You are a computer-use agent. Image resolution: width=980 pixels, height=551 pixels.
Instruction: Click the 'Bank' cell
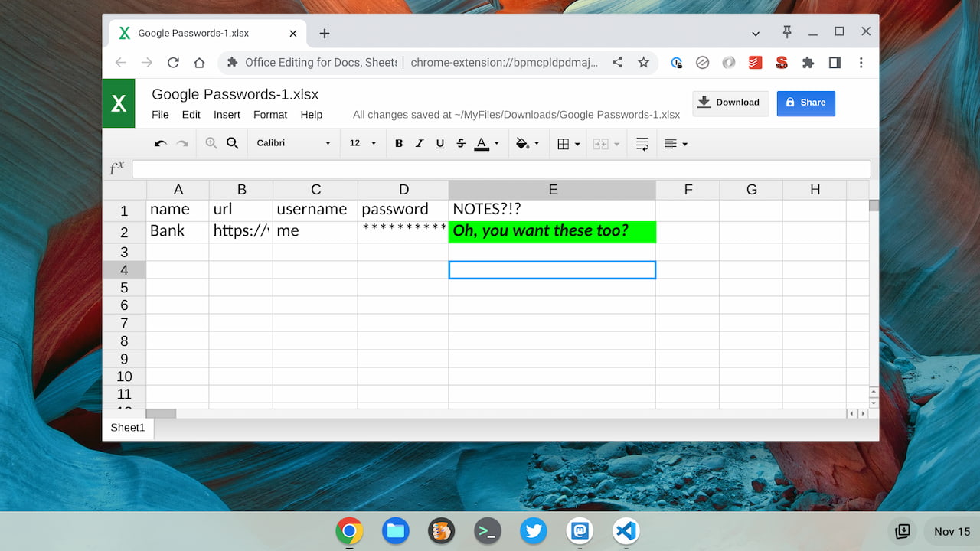point(178,232)
